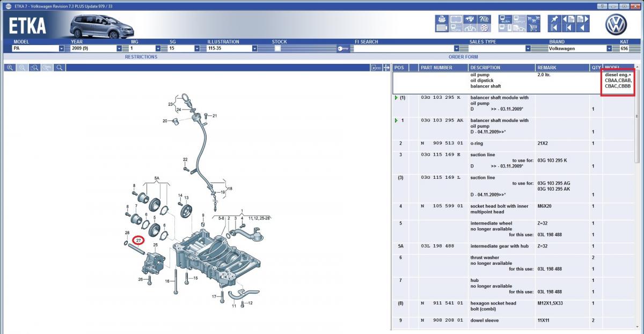Click green arrow on position (1) row
Viewport: 644px width, 334px height.
[x=396, y=98]
